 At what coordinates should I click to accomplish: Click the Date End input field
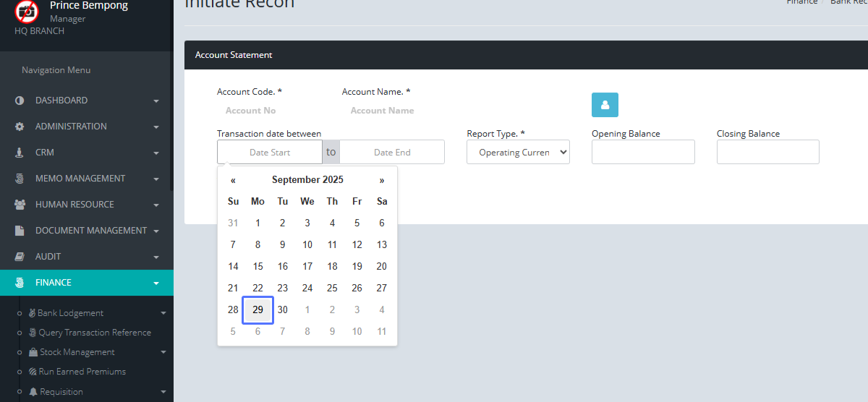[392, 153]
